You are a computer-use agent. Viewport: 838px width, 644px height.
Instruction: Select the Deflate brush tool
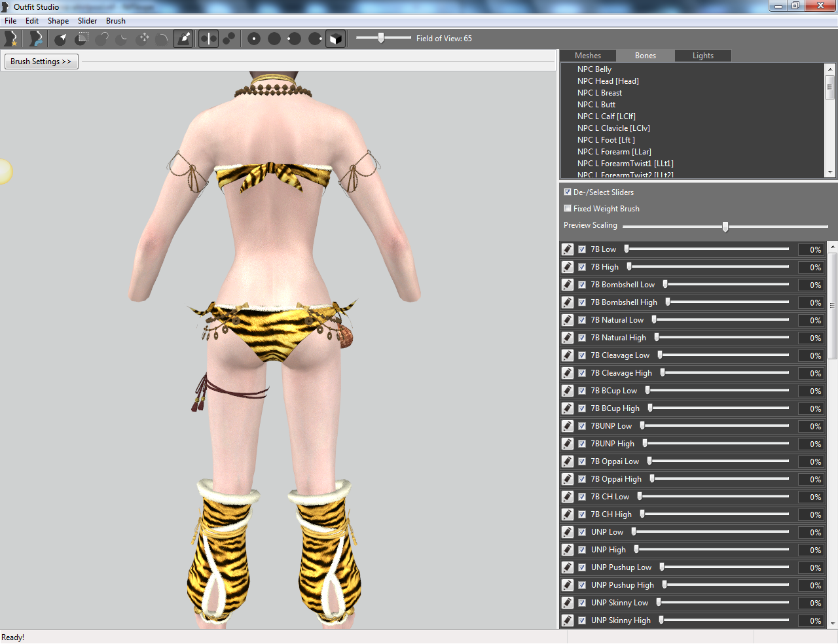click(122, 39)
